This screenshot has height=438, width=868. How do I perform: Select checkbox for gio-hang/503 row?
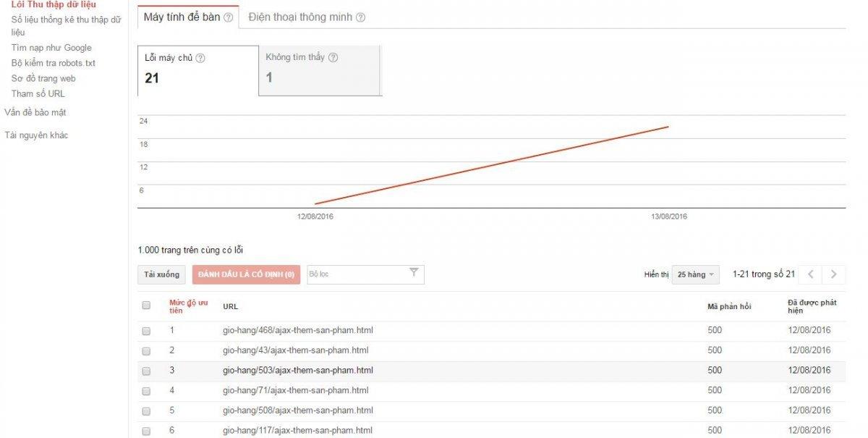(146, 371)
